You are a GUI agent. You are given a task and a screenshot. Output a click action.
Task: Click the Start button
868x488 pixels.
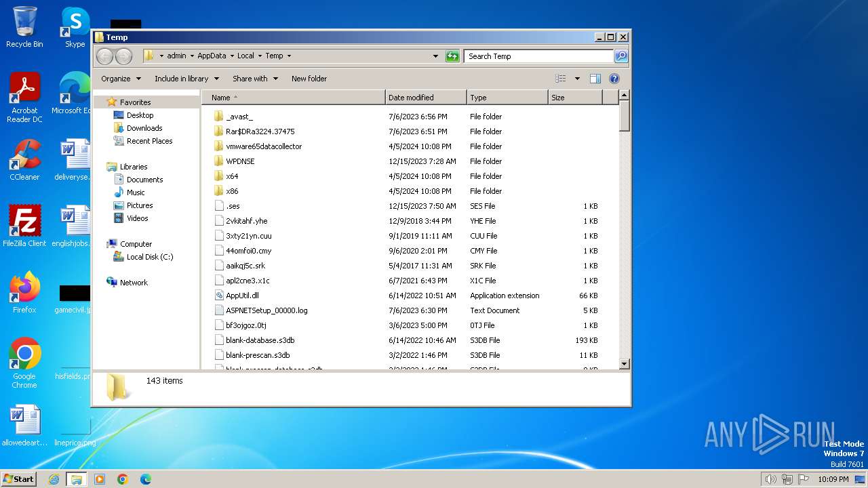pos(18,479)
